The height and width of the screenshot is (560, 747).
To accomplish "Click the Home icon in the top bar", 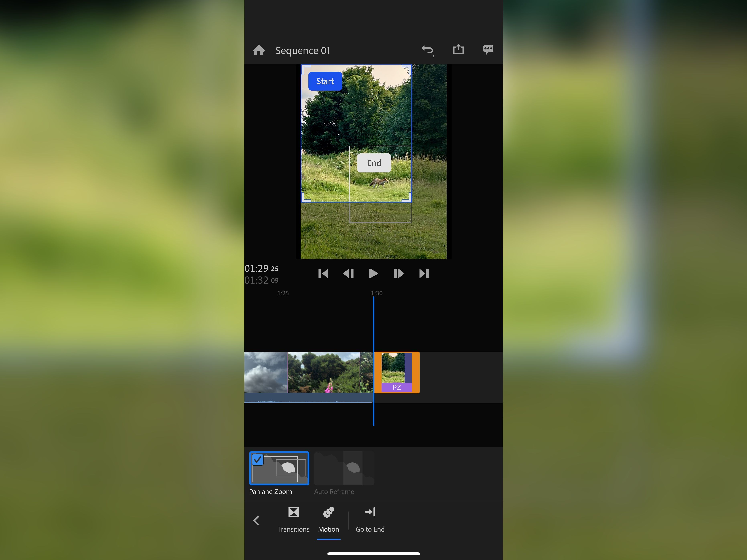I will click(x=258, y=50).
